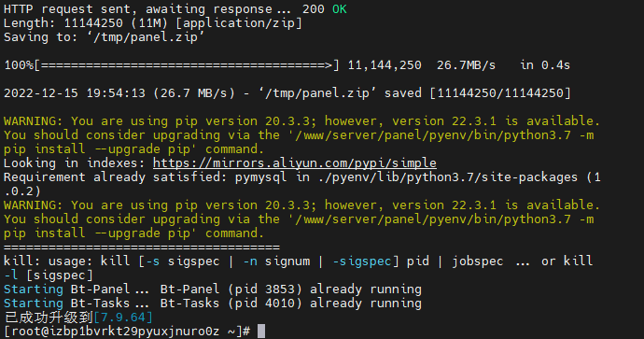Click the timestamp 2022-12-15 19:54:13
The image size is (644, 339).
pyautogui.click(x=75, y=93)
